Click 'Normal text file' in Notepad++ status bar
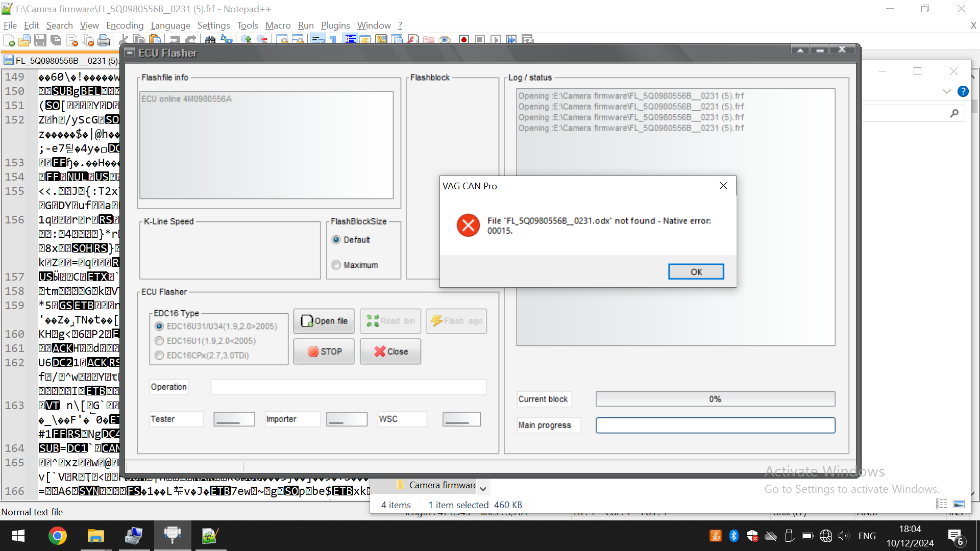980x551 pixels. [x=32, y=512]
